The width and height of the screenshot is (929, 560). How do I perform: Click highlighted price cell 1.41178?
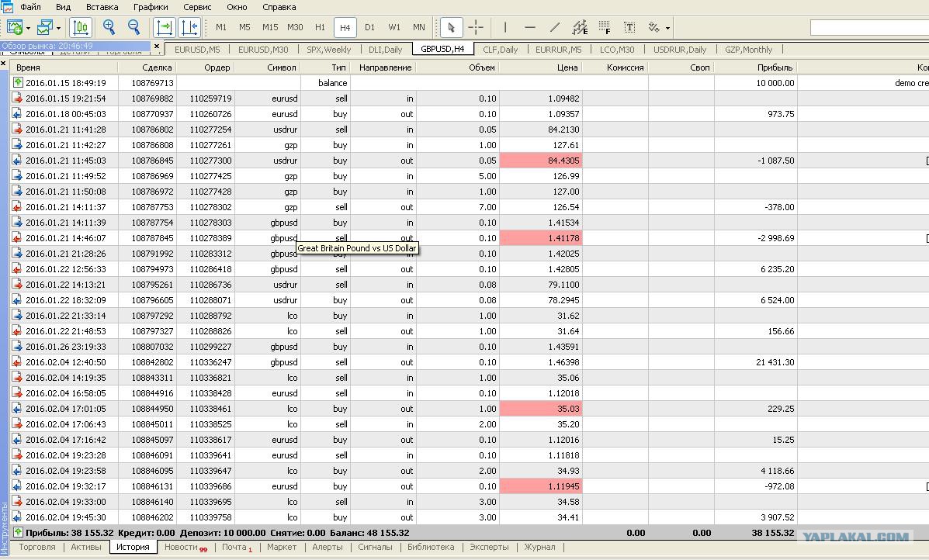tap(541, 238)
